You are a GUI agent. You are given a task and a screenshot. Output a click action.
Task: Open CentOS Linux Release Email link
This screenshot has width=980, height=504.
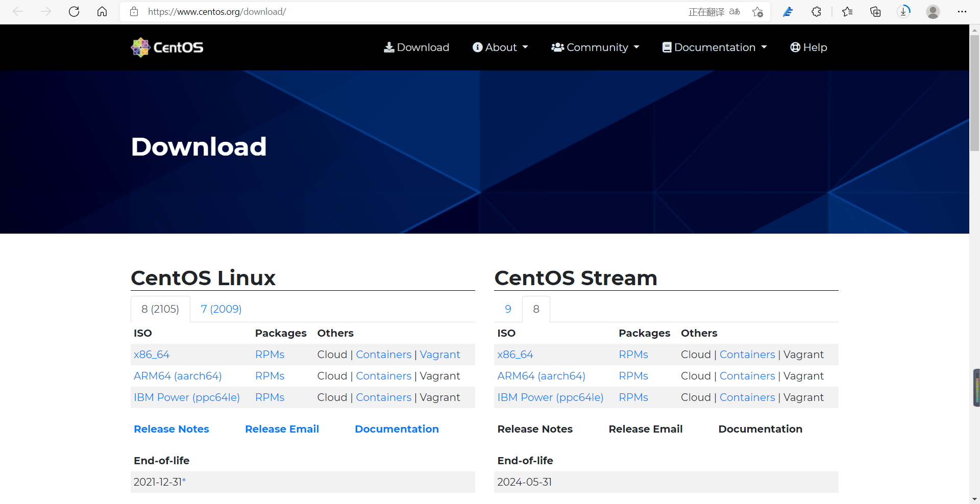(282, 429)
